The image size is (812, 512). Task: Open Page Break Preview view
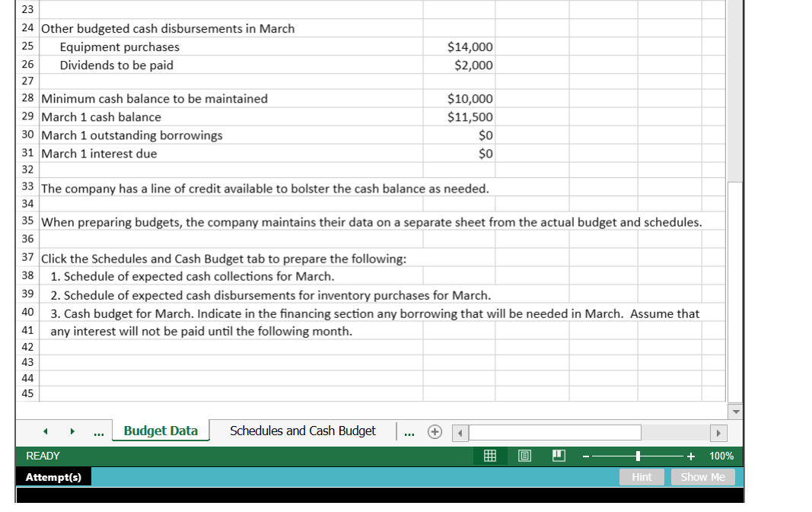(558, 456)
